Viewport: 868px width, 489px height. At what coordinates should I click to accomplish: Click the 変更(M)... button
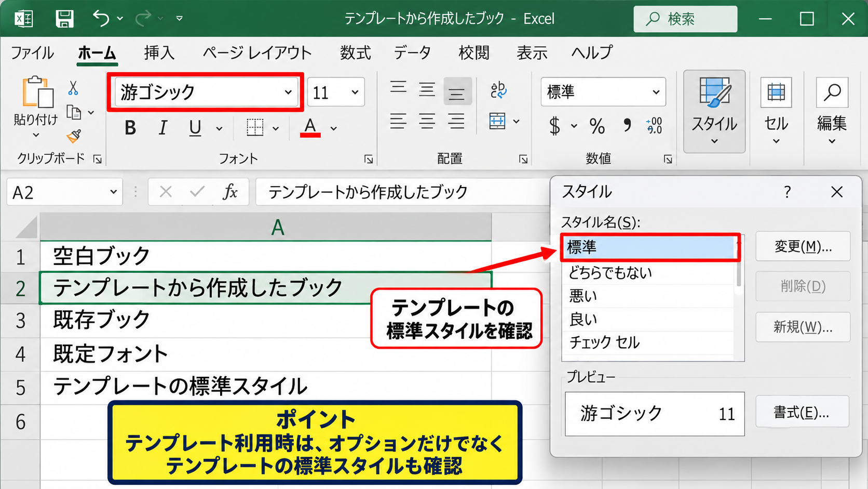pos(803,246)
